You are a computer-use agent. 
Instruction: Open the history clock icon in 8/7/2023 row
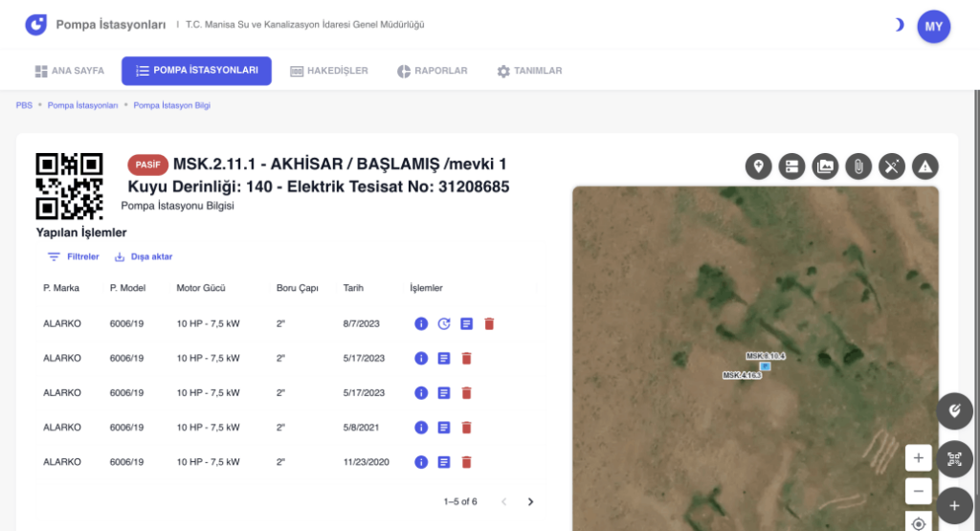click(x=444, y=323)
